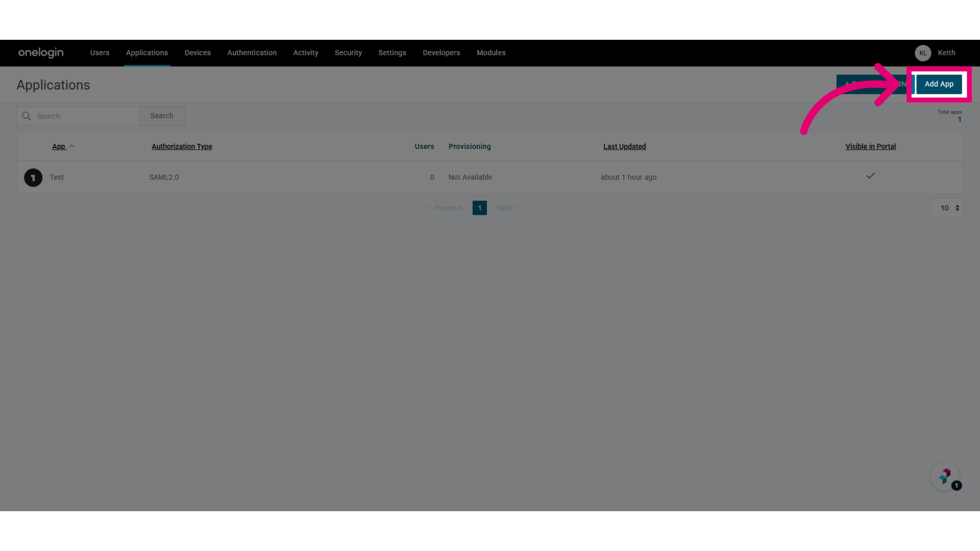This screenshot has width=980, height=551.
Task: Go to Previous page
Action: (445, 208)
